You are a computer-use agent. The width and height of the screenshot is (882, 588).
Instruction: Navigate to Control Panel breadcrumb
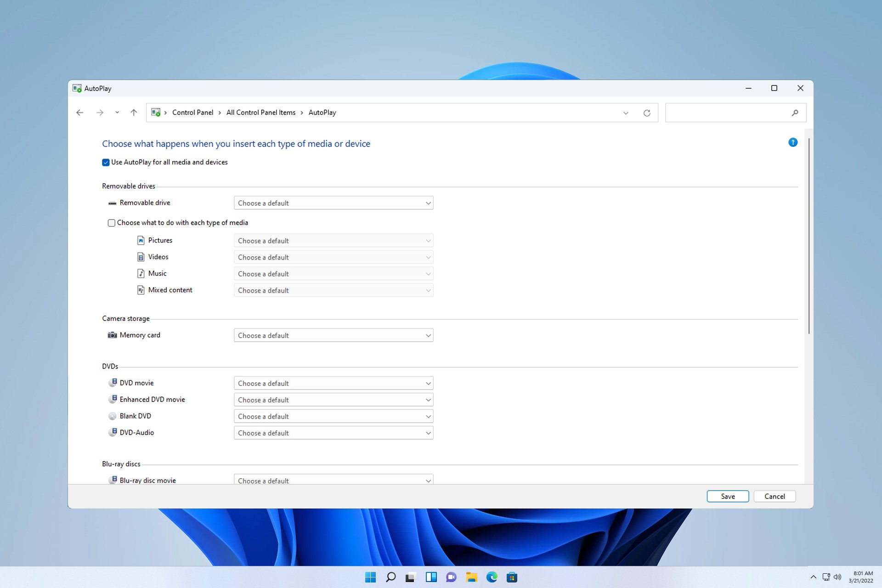tap(192, 113)
